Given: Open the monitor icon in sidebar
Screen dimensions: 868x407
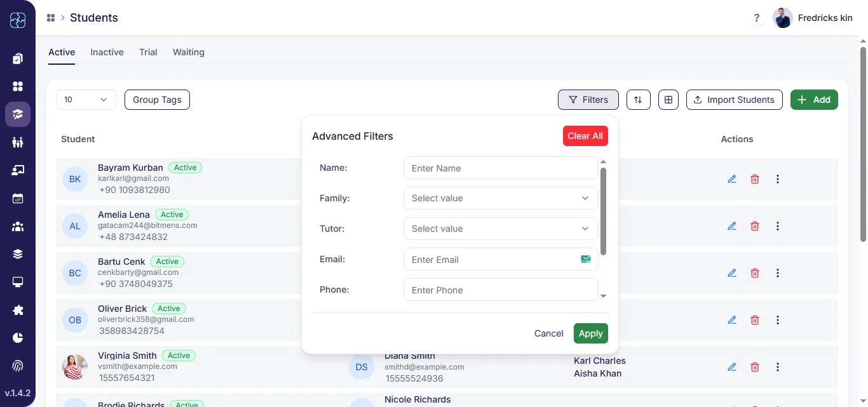Looking at the screenshot, I should tap(18, 282).
